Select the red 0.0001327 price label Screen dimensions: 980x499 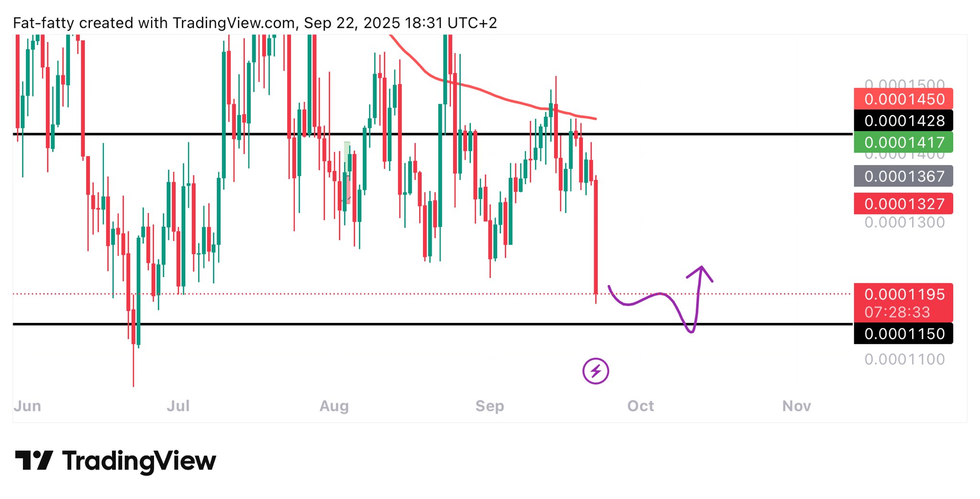[903, 204]
